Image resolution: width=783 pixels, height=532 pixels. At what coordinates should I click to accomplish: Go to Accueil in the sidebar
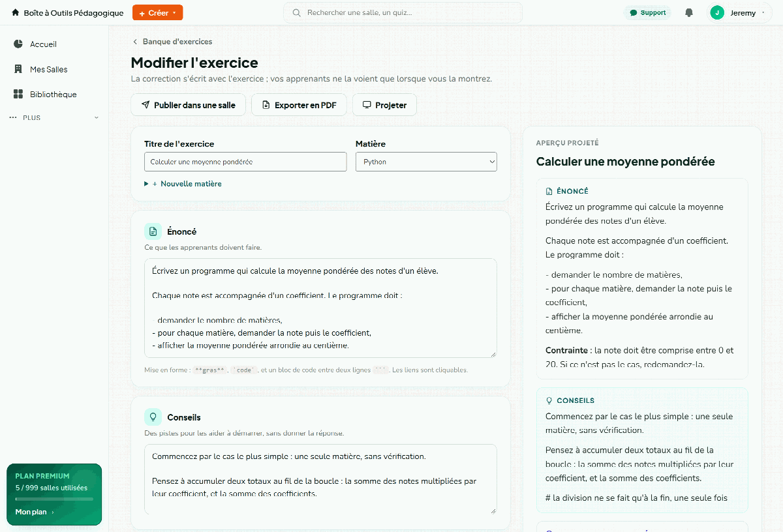54,44
